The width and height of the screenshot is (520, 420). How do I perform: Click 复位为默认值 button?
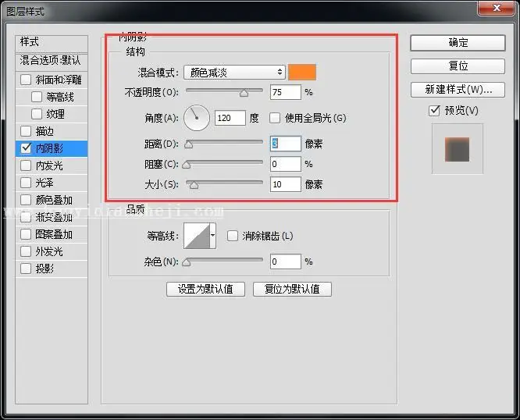point(292,289)
